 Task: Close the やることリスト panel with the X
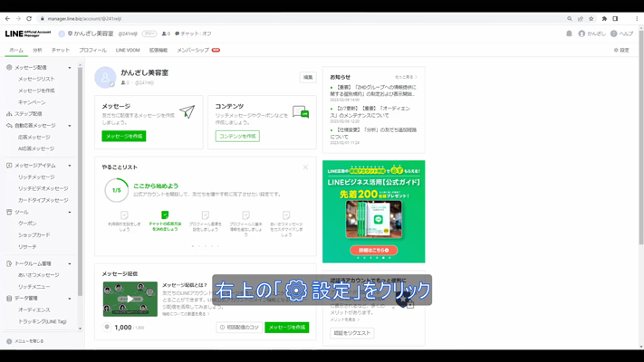305,167
